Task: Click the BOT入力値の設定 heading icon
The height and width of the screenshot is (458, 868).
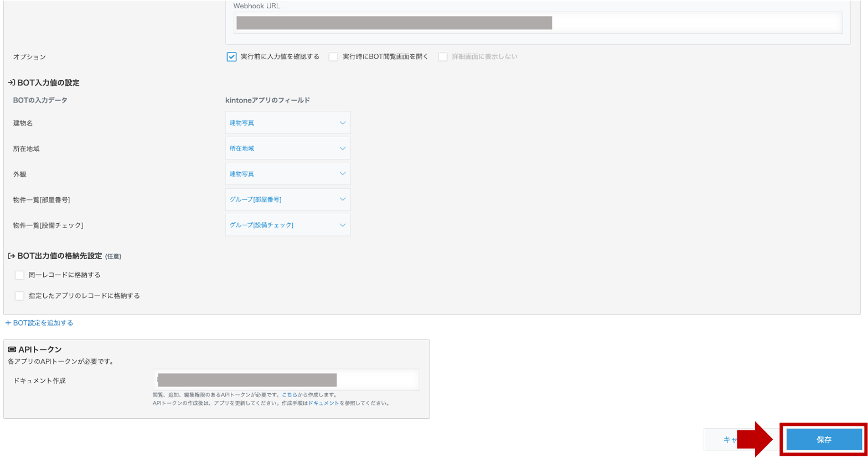Action: pyautogui.click(x=11, y=83)
